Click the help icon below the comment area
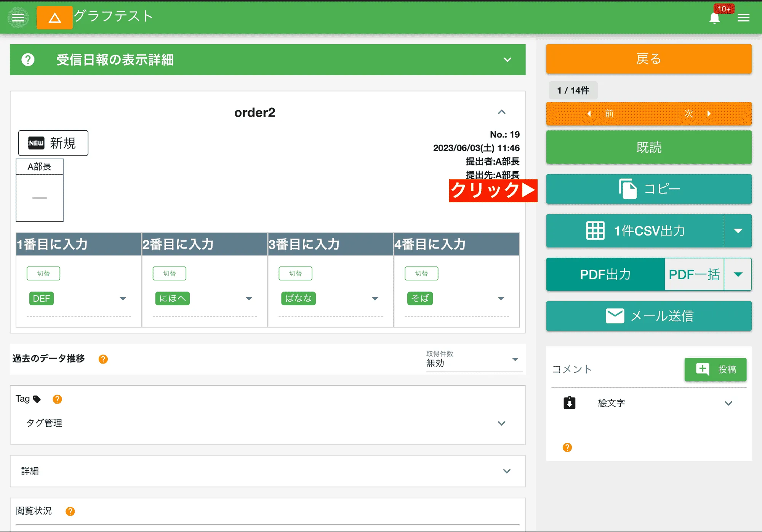Screen dimensions: 762x532 (x=567, y=447)
